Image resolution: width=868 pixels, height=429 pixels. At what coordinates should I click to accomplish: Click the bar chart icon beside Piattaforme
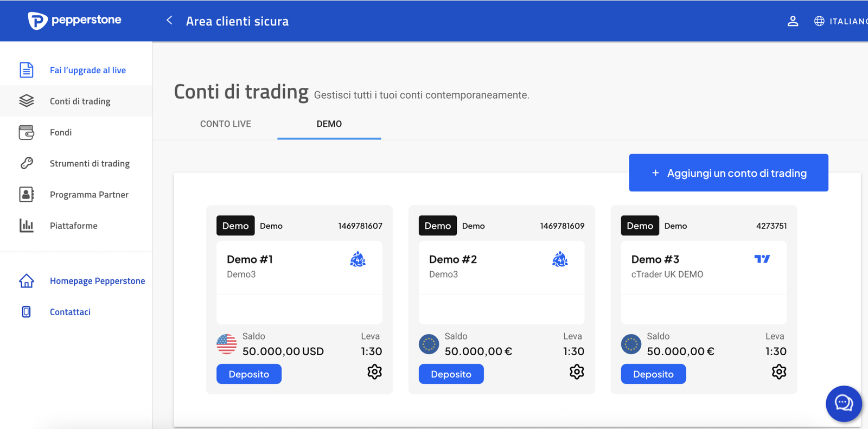click(x=26, y=226)
